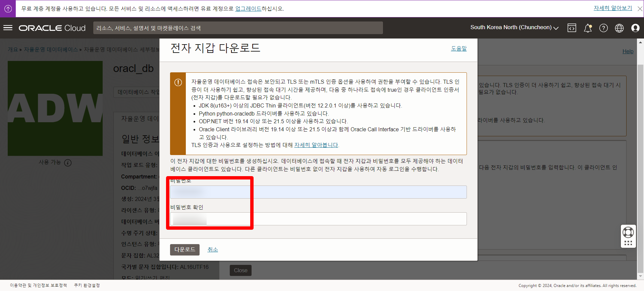Click the upgrade arrow icon in banner
Viewport: 644px width, 291px height.
tap(8, 9)
